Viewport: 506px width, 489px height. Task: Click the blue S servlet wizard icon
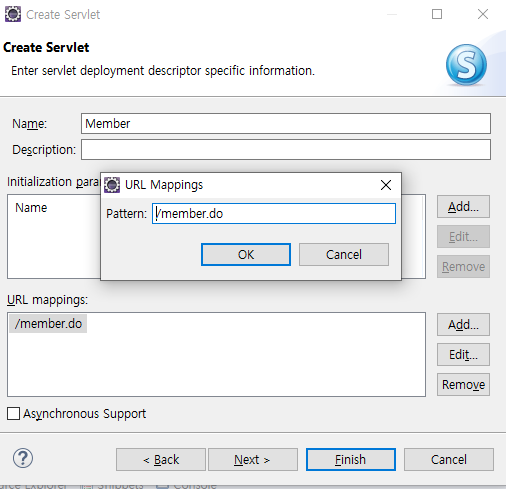[x=466, y=65]
